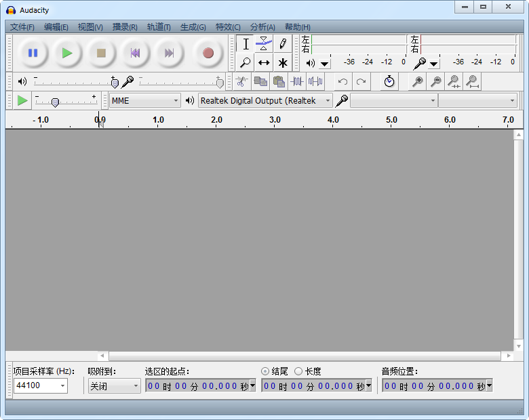The height and width of the screenshot is (420, 529).
Task: Click the horizontal scrollbar left arrow
Action: coord(102,356)
